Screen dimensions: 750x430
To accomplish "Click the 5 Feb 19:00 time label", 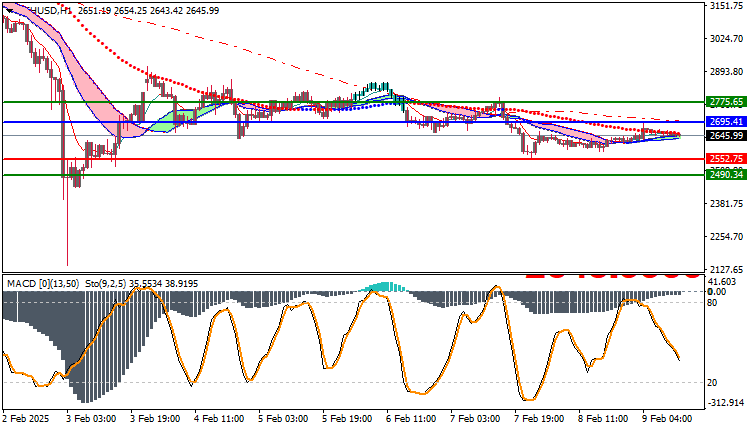I will click(347, 419).
